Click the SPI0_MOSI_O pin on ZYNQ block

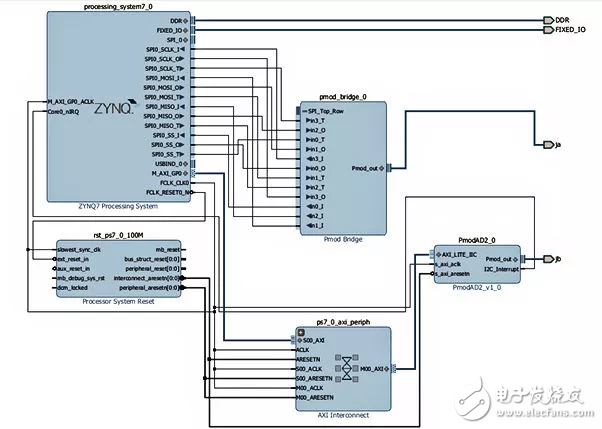click(x=165, y=87)
